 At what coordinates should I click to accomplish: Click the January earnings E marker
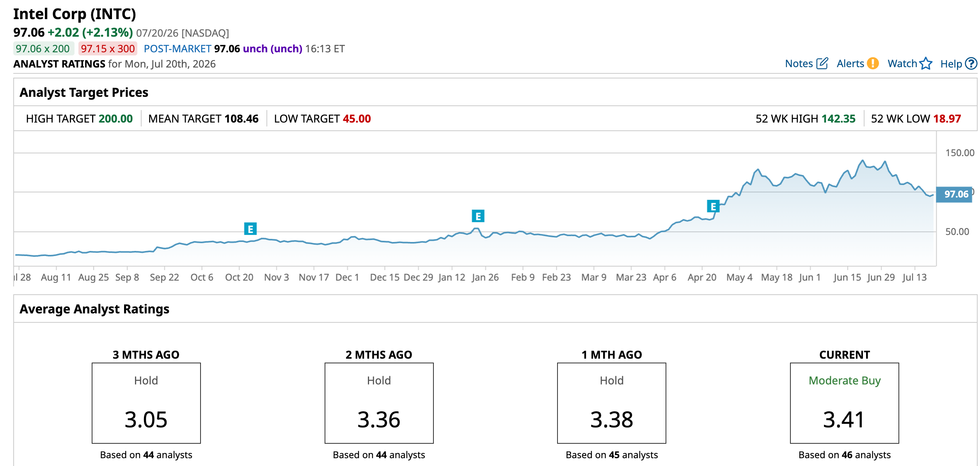478,216
